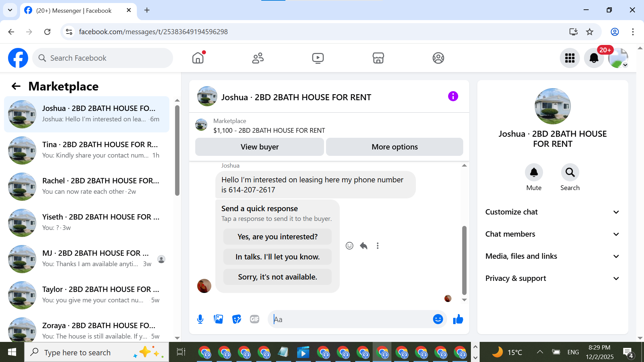Screen dimensions: 644x362
Task: Mute this conversation with bell
Action: (534, 173)
